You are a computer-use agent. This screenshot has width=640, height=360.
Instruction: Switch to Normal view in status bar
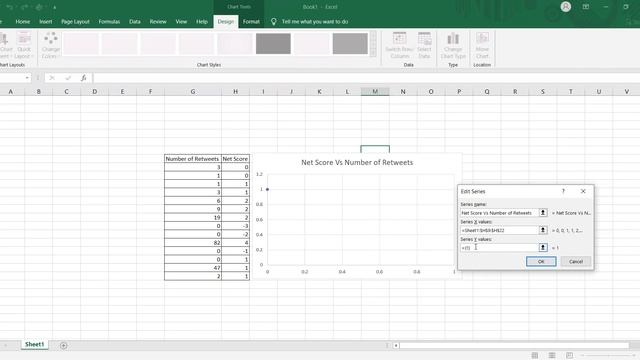pyautogui.click(x=535, y=355)
